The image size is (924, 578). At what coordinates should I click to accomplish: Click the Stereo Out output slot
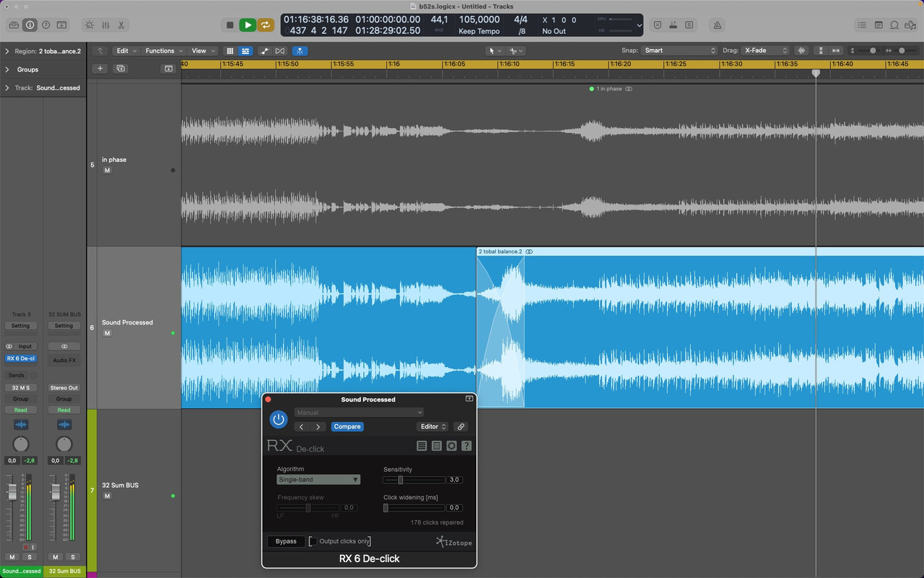[64, 388]
